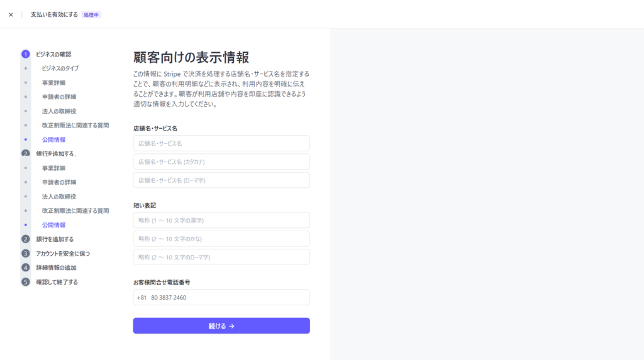Viewport: 644px width, 360px height.
Task: Click the お客様問合せ電話番号 label
Action: (162, 283)
